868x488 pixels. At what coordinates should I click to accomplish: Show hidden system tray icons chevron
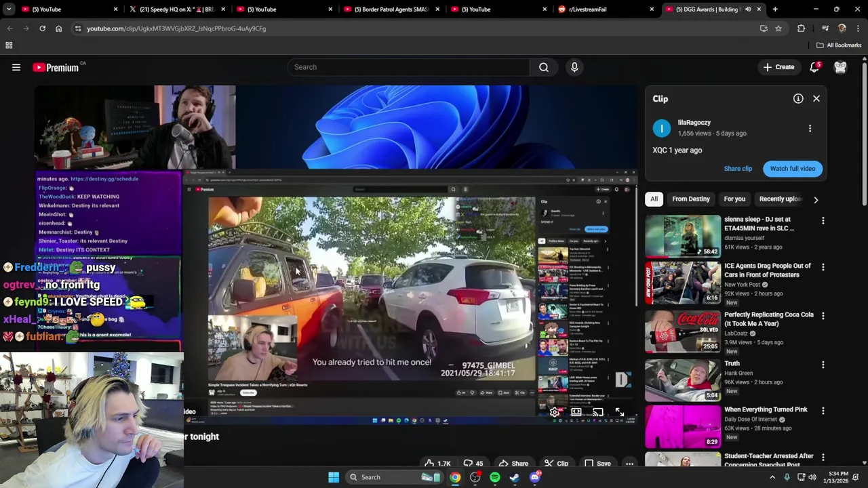(x=772, y=477)
